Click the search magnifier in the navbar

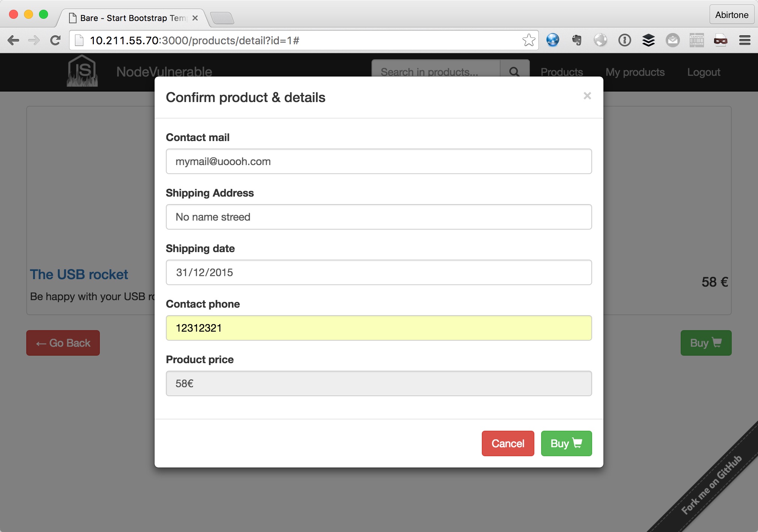click(x=514, y=72)
